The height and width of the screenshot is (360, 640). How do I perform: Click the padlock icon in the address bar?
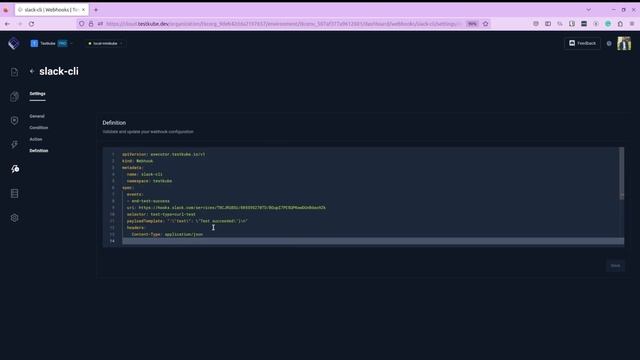click(91, 24)
